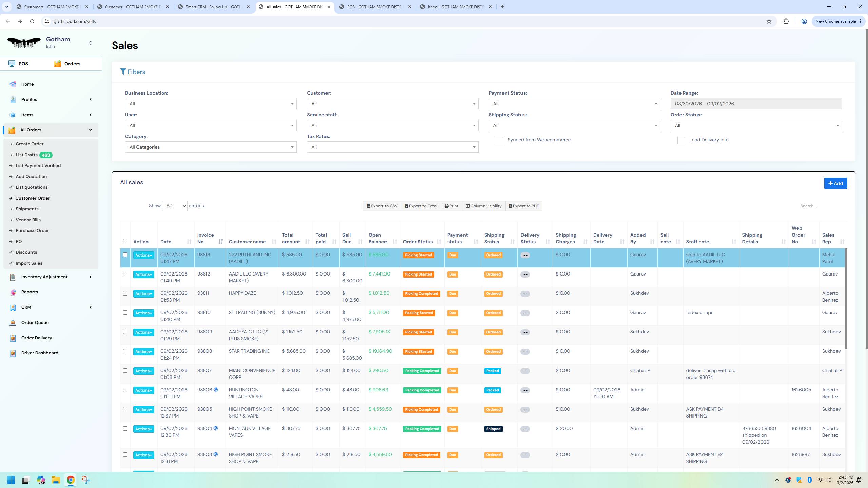Click the blue Add button
Screen dimensions: 868x488
pos(835,183)
